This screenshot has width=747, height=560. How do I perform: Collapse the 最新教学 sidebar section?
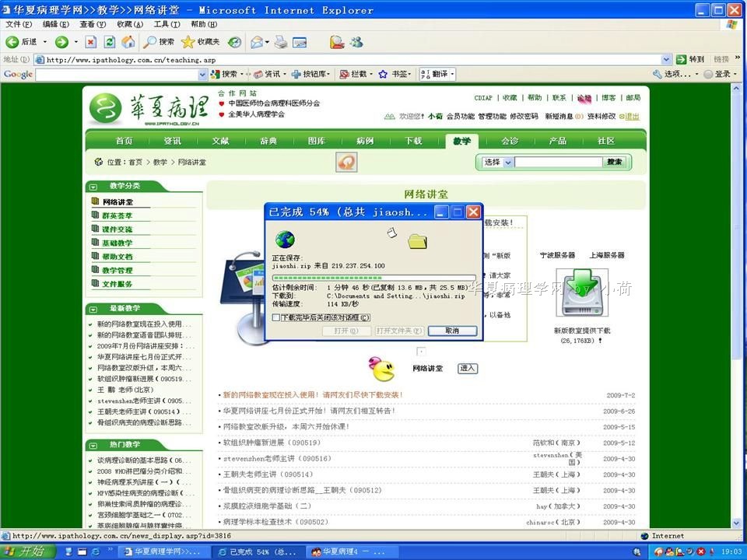point(93,309)
